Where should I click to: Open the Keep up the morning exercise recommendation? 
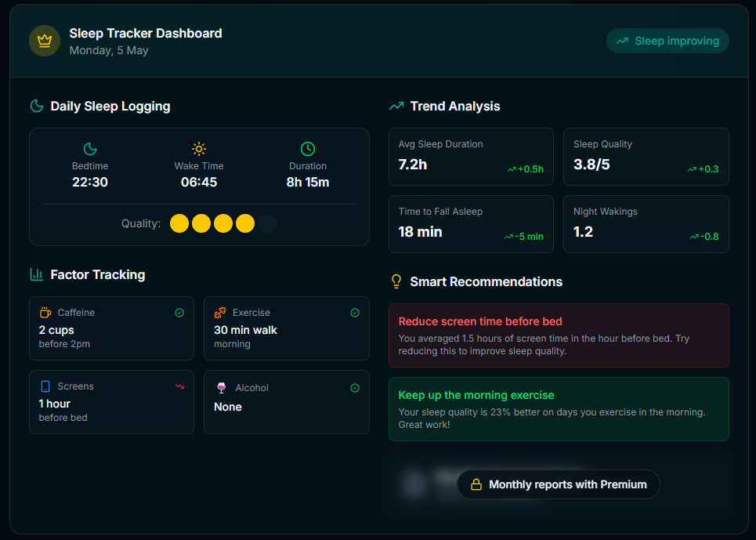pos(559,409)
